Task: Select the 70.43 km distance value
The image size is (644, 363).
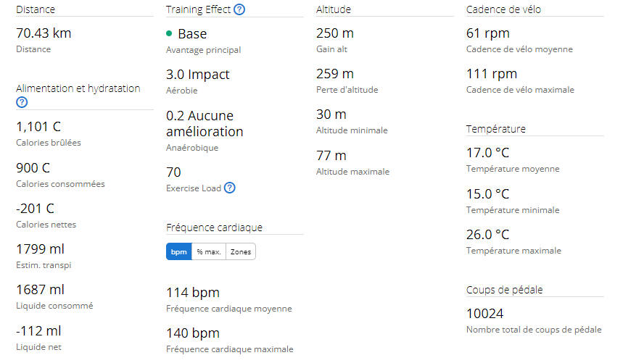Action: (x=44, y=33)
